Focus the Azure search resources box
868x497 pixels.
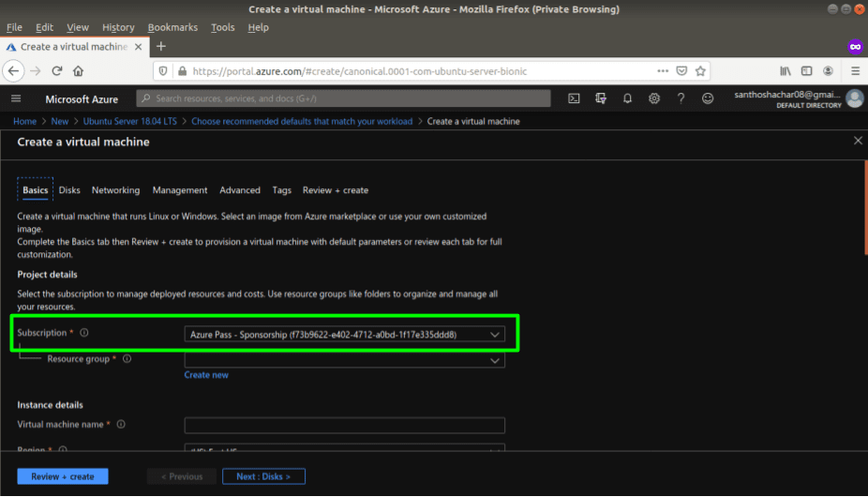[343, 98]
